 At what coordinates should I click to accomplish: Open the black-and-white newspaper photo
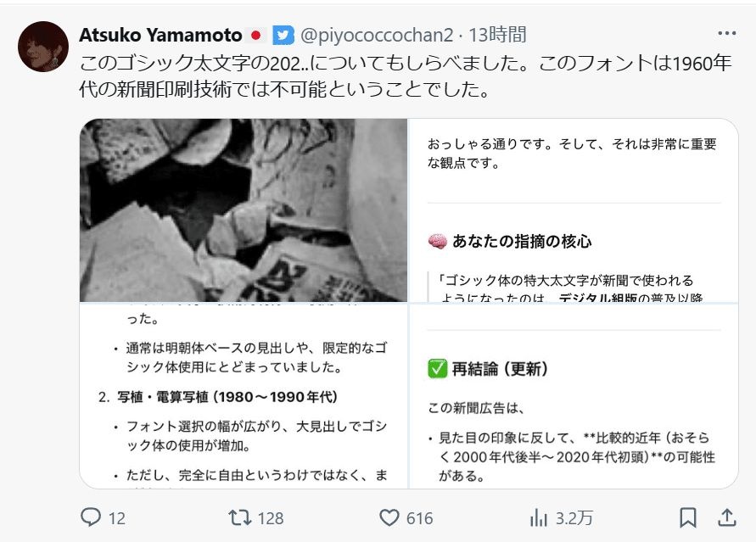tap(244, 210)
